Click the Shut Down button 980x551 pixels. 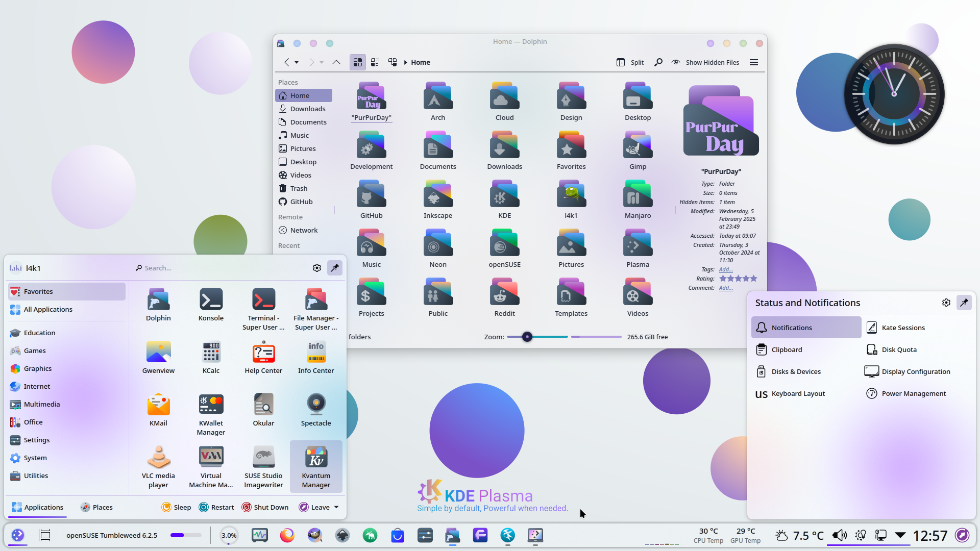click(x=265, y=507)
